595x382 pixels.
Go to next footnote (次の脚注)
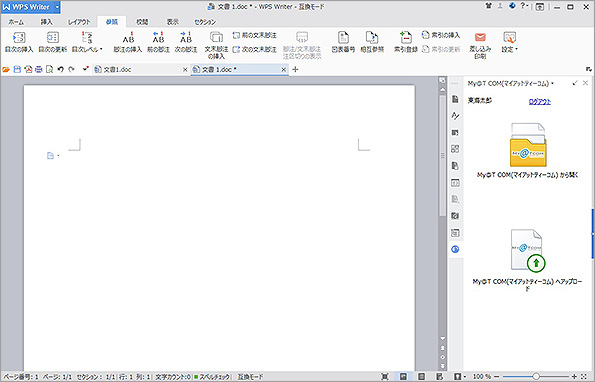click(186, 42)
